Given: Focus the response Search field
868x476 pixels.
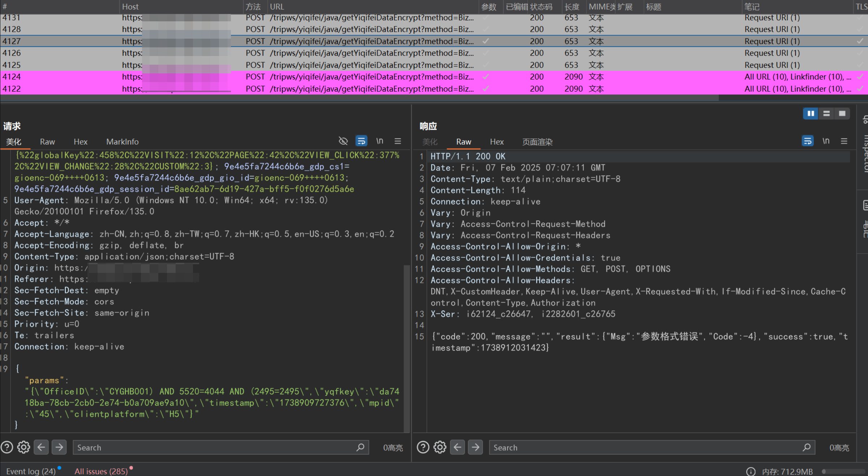Looking at the screenshot, I should coord(652,447).
